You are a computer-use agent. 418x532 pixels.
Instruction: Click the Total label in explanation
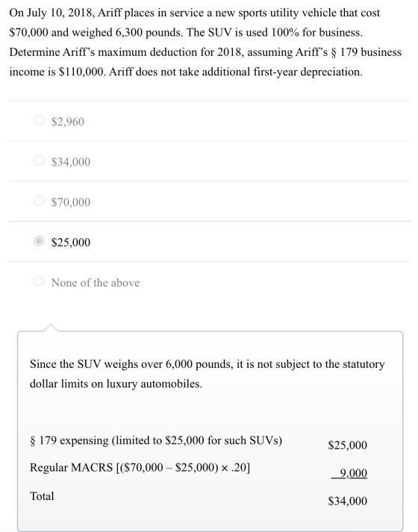tap(42, 496)
